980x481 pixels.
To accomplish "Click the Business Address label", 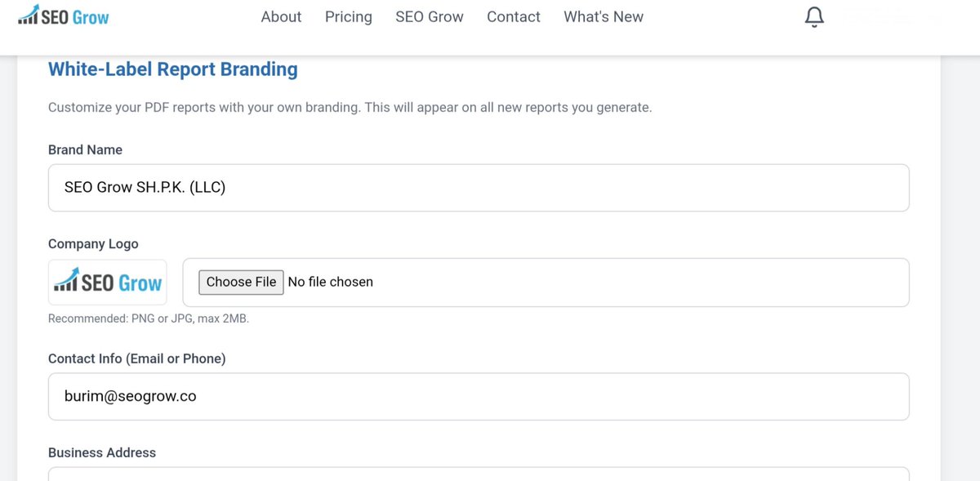I will [x=102, y=452].
